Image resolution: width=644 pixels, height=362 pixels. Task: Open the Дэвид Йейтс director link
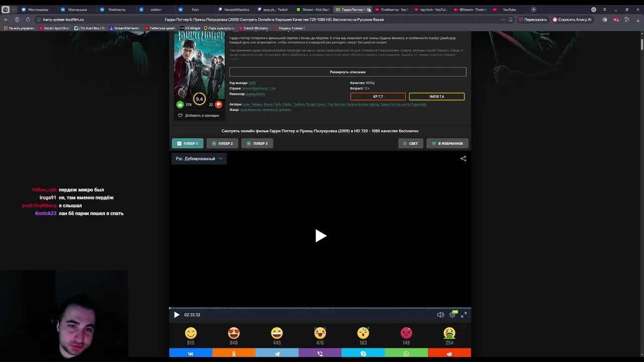click(x=256, y=94)
